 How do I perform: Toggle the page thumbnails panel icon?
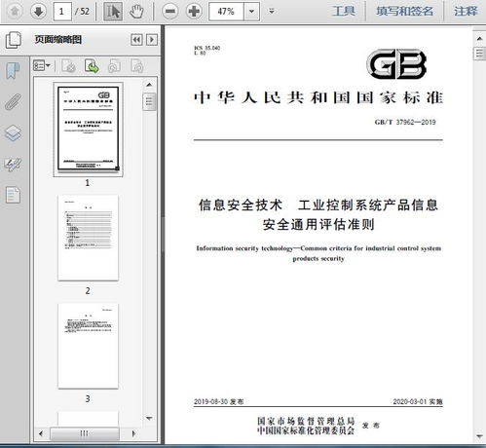14,40
